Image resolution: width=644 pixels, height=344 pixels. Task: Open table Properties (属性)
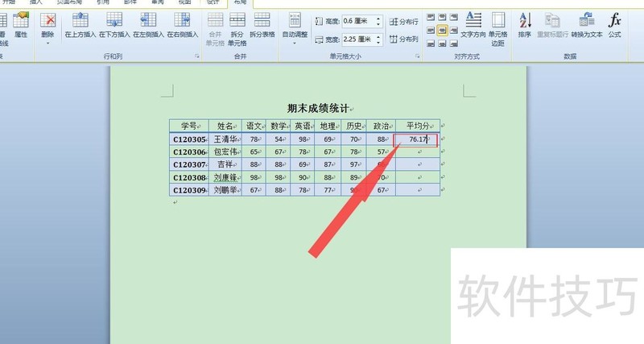click(21, 26)
